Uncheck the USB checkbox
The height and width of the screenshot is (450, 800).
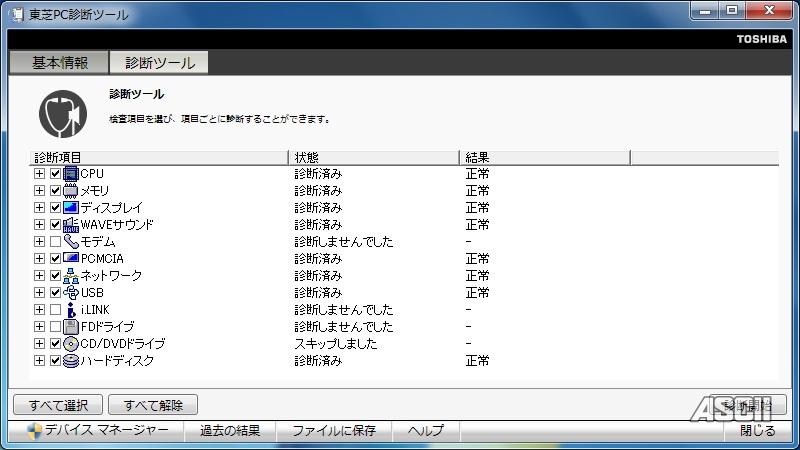[x=56, y=293]
